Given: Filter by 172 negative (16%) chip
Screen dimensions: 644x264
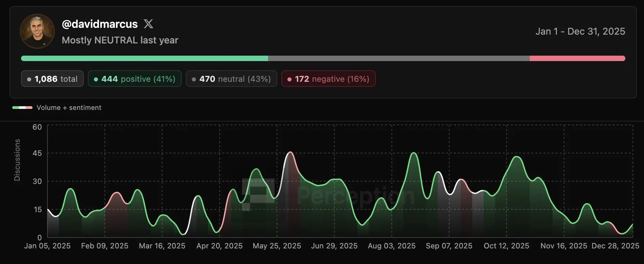Looking at the screenshot, I should tap(328, 79).
